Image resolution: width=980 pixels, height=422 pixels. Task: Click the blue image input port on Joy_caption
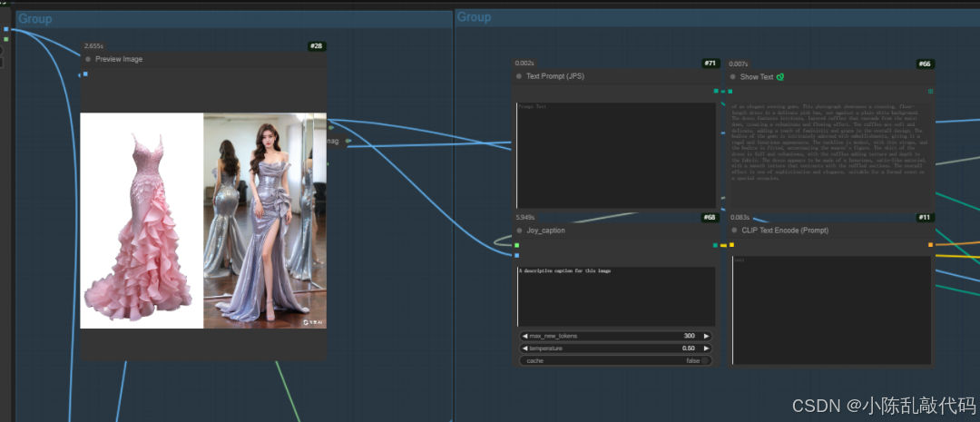[x=517, y=255]
